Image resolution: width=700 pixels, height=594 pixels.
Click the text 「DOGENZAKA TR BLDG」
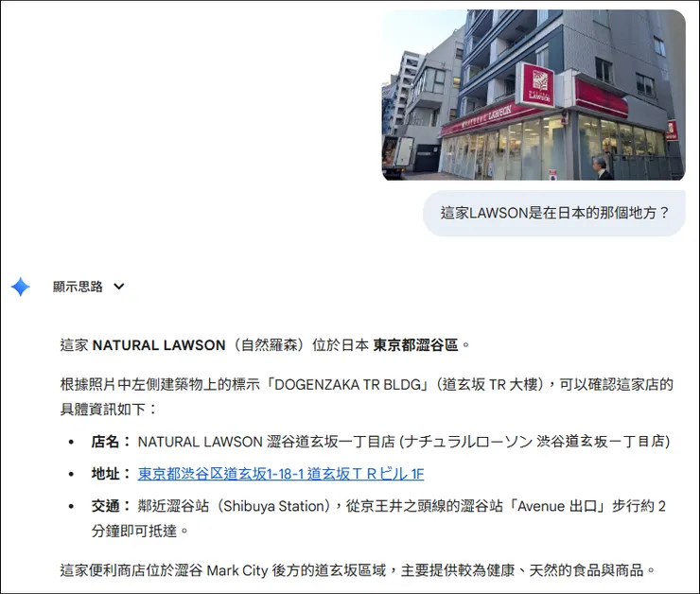(347, 384)
